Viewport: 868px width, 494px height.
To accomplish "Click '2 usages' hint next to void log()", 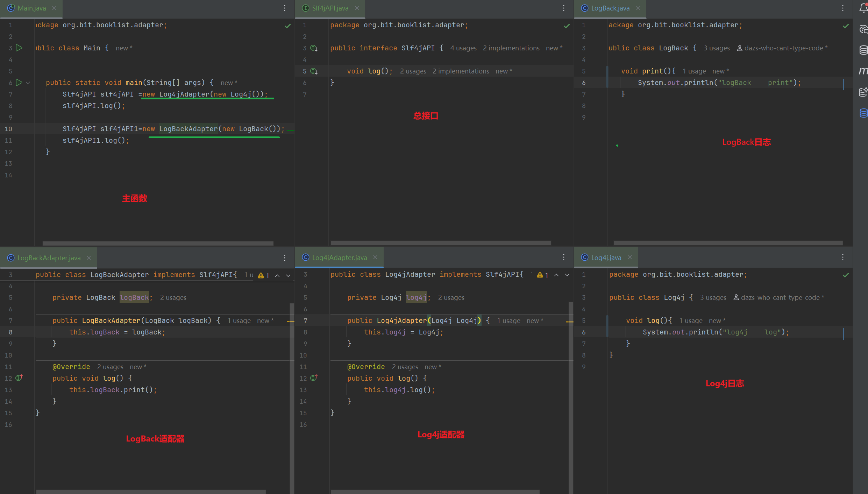I will point(413,71).
